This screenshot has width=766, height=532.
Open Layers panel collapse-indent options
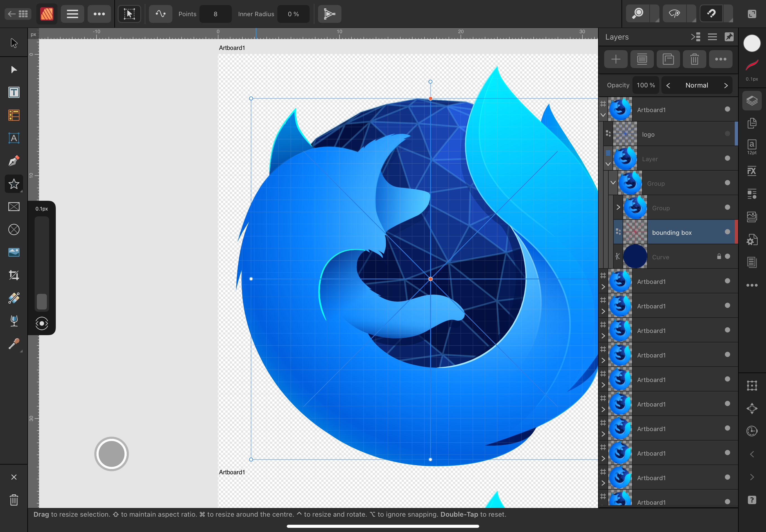pos(695,37)
